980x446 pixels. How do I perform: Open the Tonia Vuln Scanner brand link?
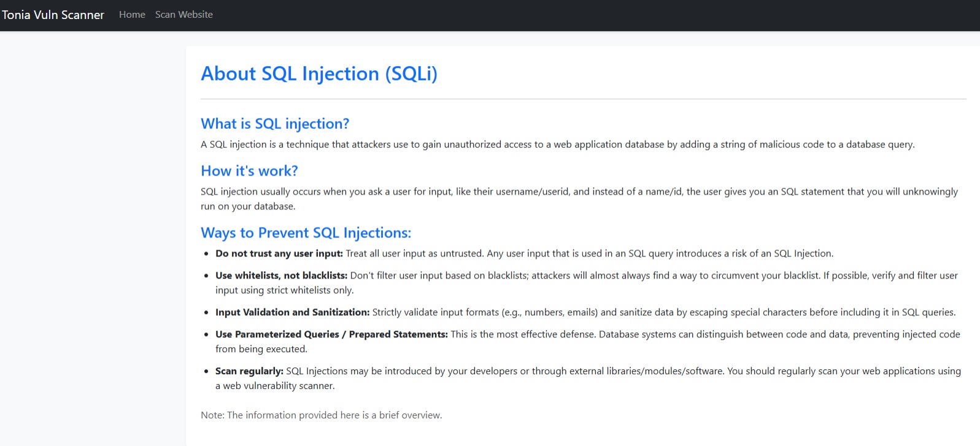pos(53,15)
